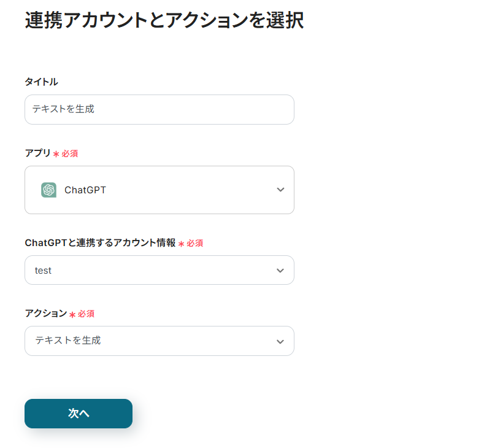Viewport: 503px width, 448px height.
Task: Open the ChatGPT app dropdown
Action: (x=159, y=190)
